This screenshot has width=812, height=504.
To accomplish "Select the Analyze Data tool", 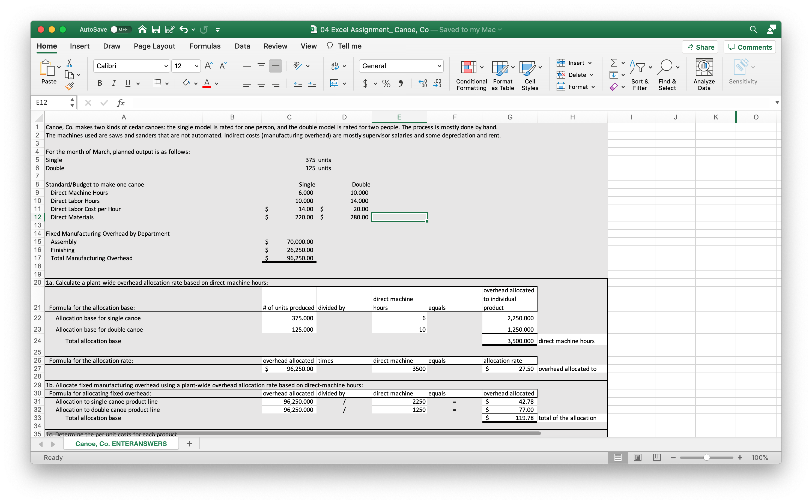I will point(704,74).
